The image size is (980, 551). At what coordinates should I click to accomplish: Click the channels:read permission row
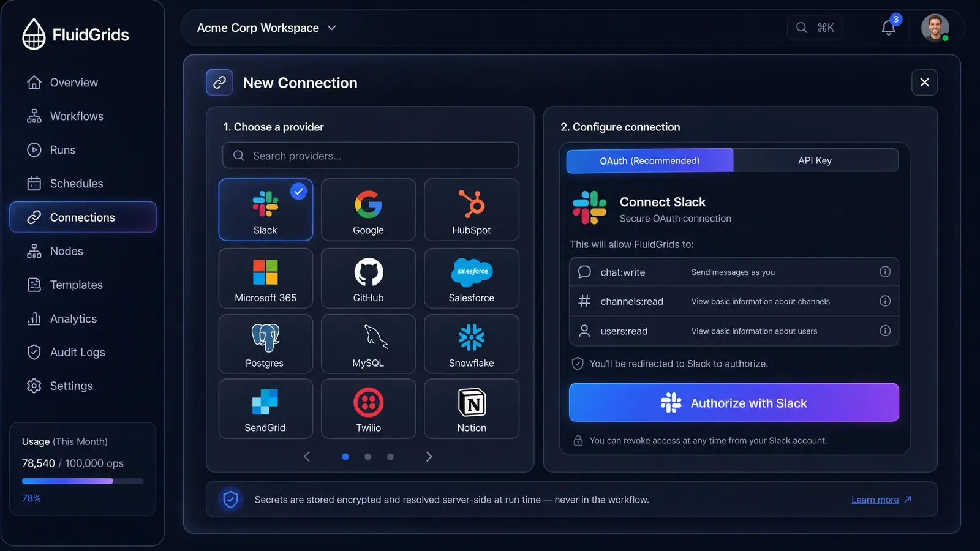tap(734, 301)
